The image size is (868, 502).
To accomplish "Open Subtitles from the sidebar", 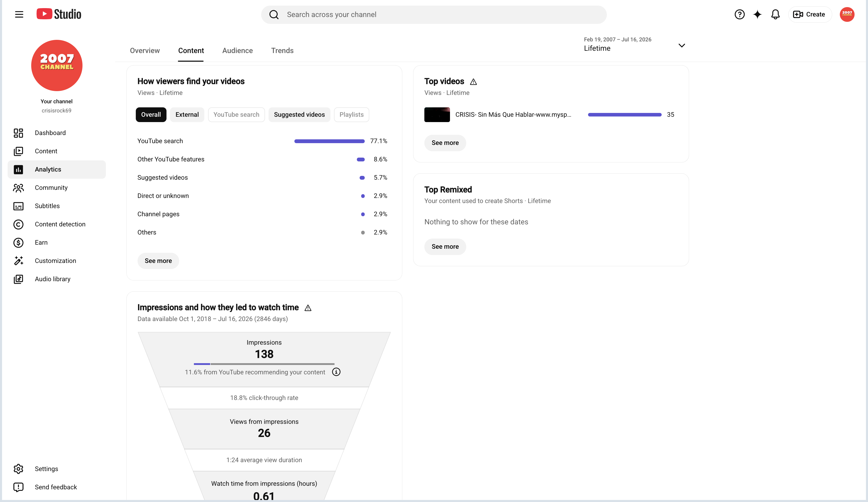I will click(x=57, y=206).
